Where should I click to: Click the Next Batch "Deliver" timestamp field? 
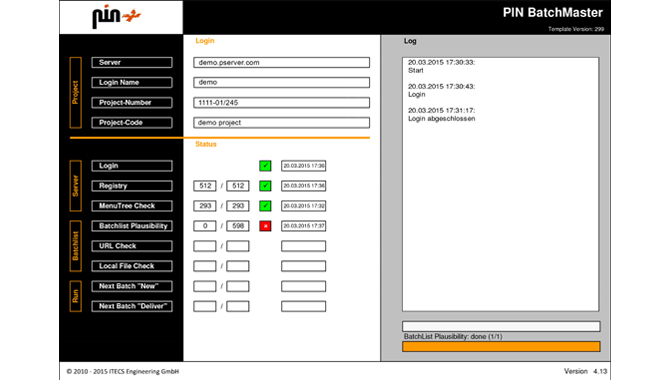303,306
